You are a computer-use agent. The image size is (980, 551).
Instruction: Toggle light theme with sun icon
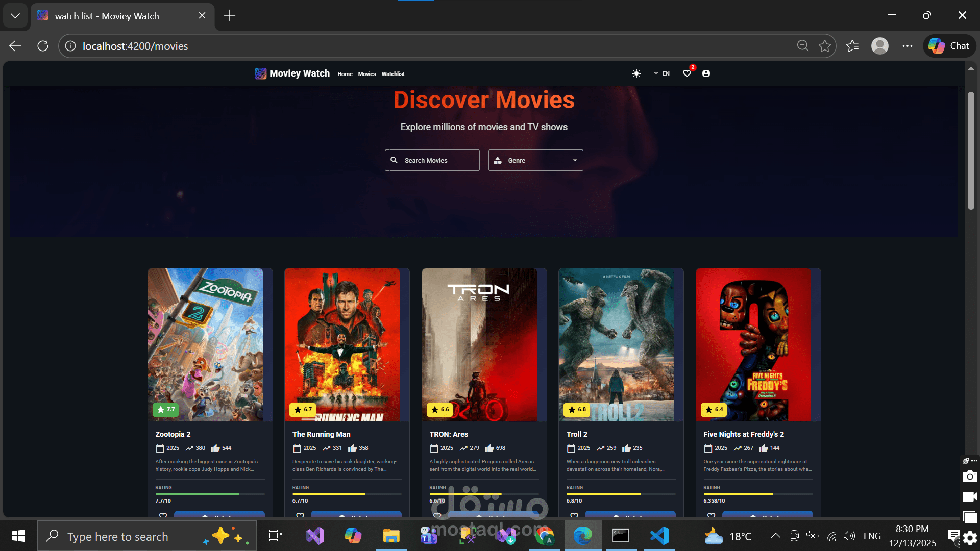tap(636, 73)
